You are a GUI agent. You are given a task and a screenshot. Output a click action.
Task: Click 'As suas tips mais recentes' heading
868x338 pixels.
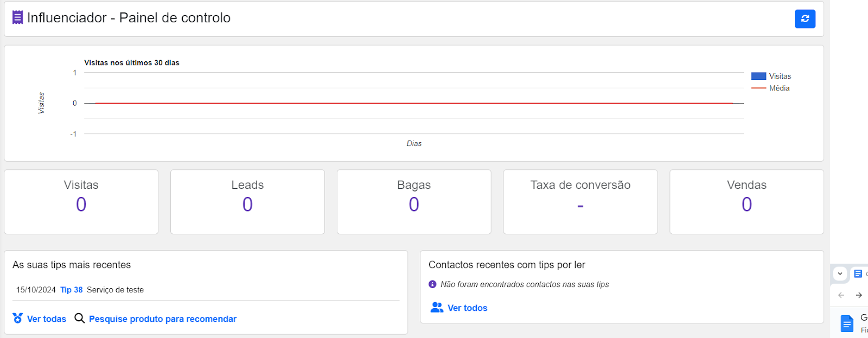pos(72,265)
